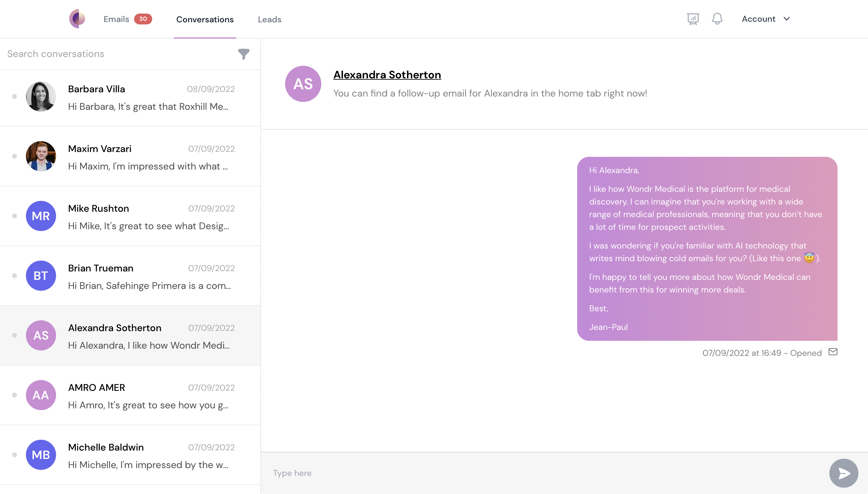
Task: Open the conversation filter
Action: (244, 54)
